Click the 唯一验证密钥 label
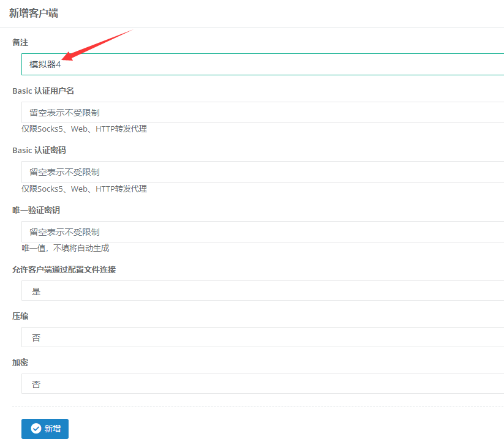 coord(36,210)
